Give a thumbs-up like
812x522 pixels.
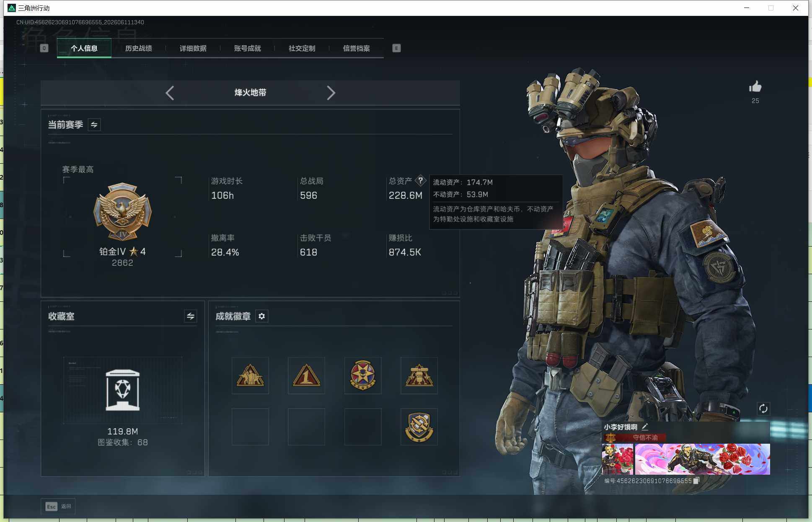(755, 87)
